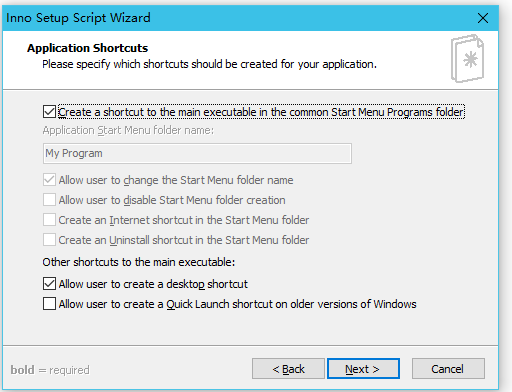This screenshot has height=392, width=512.
Task: Uncheck Create a shortcut in Start Menu Programs folder
Action: [49, 112]
